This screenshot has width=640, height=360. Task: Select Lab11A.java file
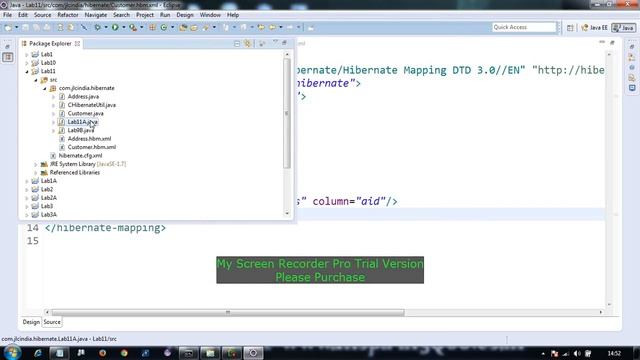coord(82,122)
